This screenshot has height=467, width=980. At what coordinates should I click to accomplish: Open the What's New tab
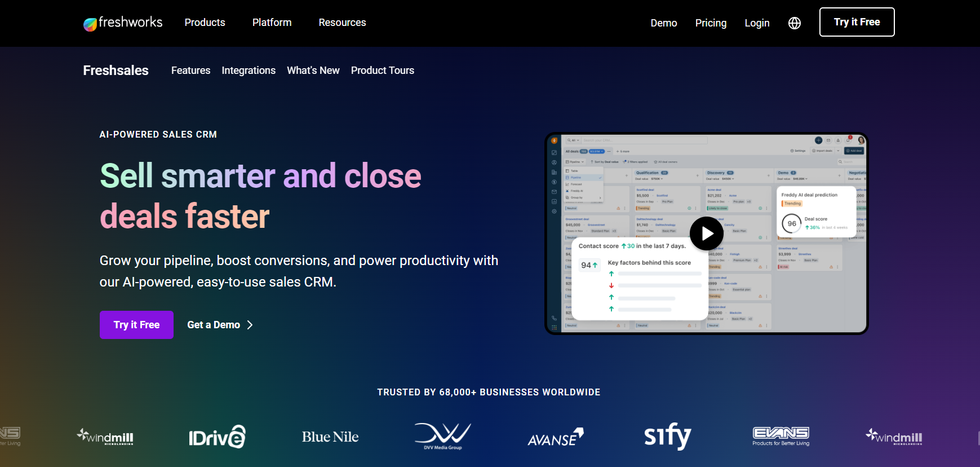[313, 71]
